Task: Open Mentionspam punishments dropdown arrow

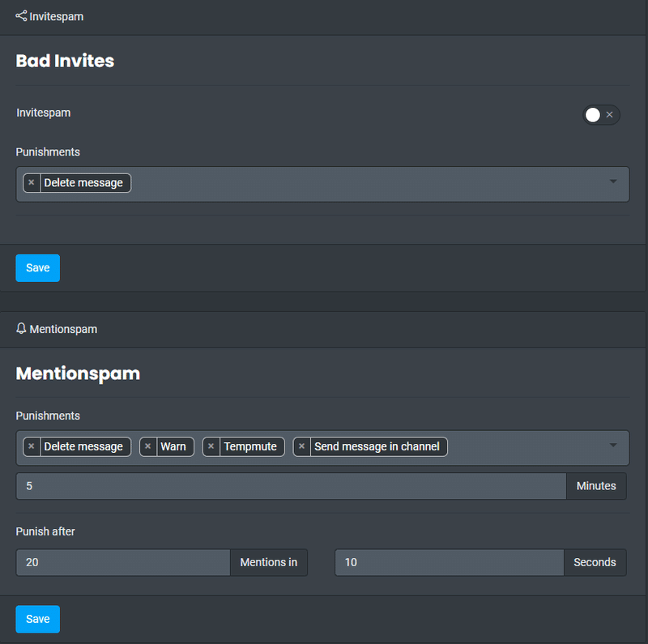Action: (613, 446)
